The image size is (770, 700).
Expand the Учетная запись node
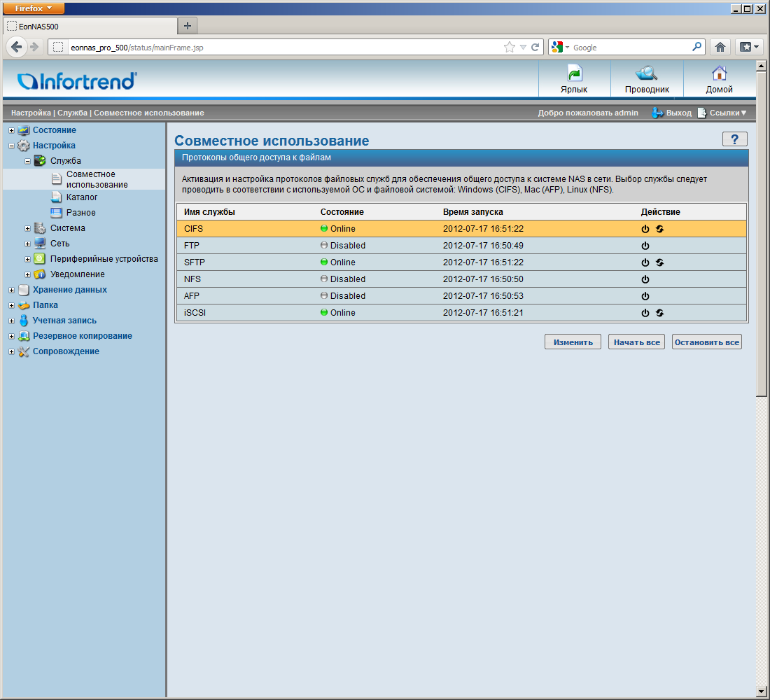[11, 321]
